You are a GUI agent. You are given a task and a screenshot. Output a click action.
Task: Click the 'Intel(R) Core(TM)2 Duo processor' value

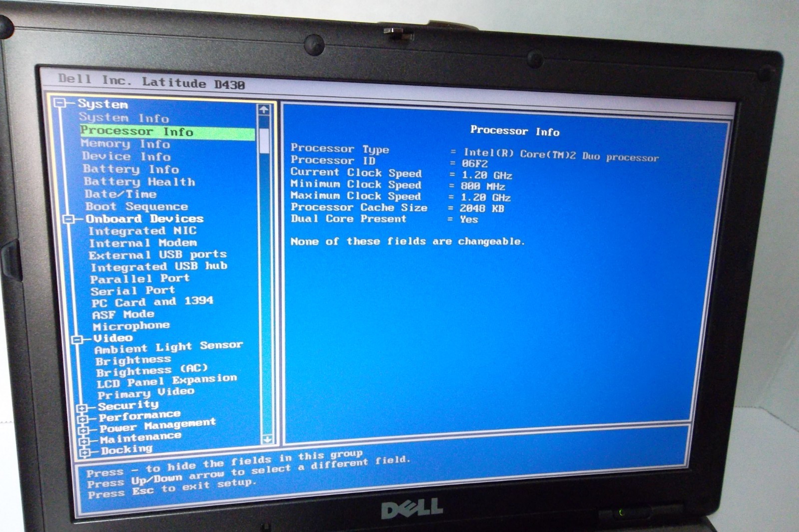(x=561, y=155)
